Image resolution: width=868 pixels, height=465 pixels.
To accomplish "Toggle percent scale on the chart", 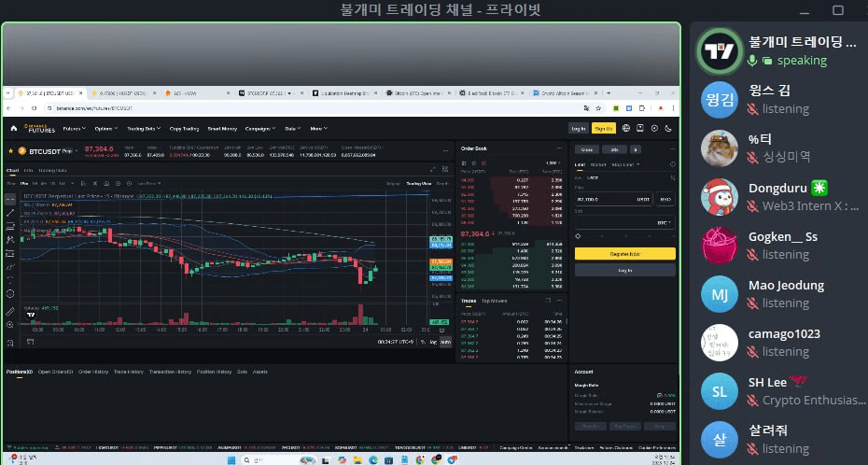I will (424, 342).
